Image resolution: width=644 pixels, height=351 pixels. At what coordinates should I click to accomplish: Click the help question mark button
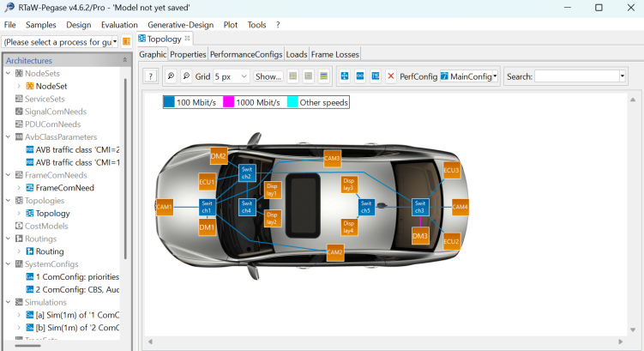[x=150, y=76]
